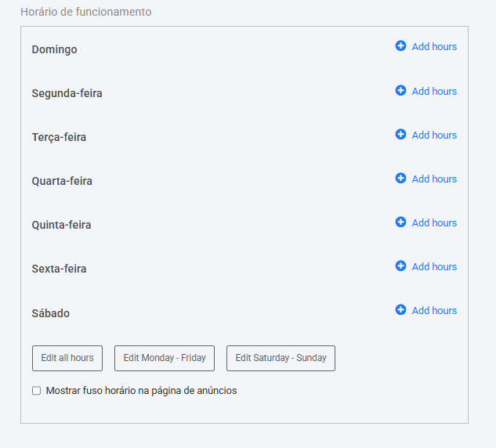Open Edit Monday - Friday hours
The image size is (496, 448).
pyautogui.click(x=165, y=358)
